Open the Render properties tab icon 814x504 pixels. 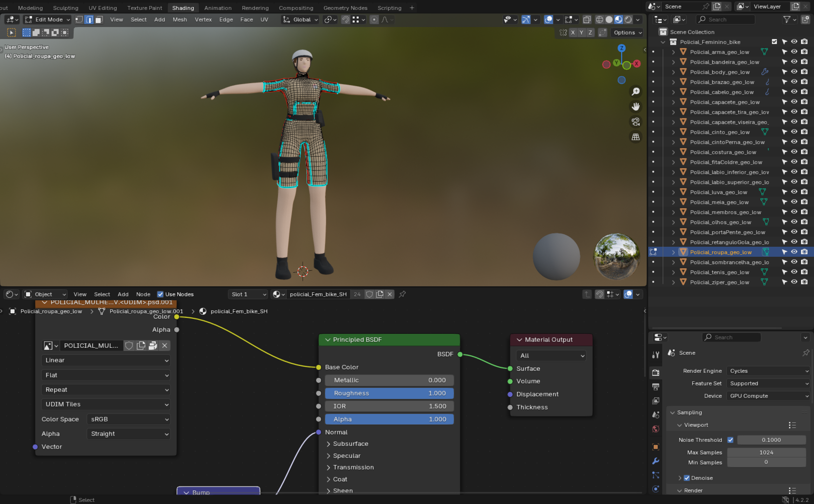point(656,372)
